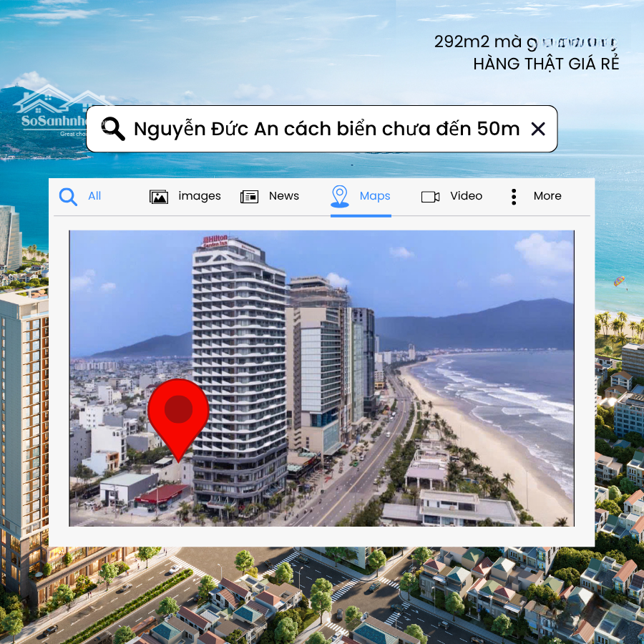
Task: Expand the three-dot More icon
Action: [513, 197]
